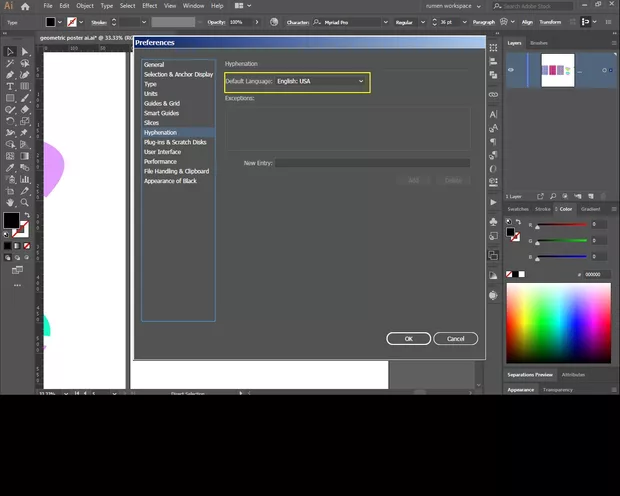Toggle visibility eye of the layer

511,69
